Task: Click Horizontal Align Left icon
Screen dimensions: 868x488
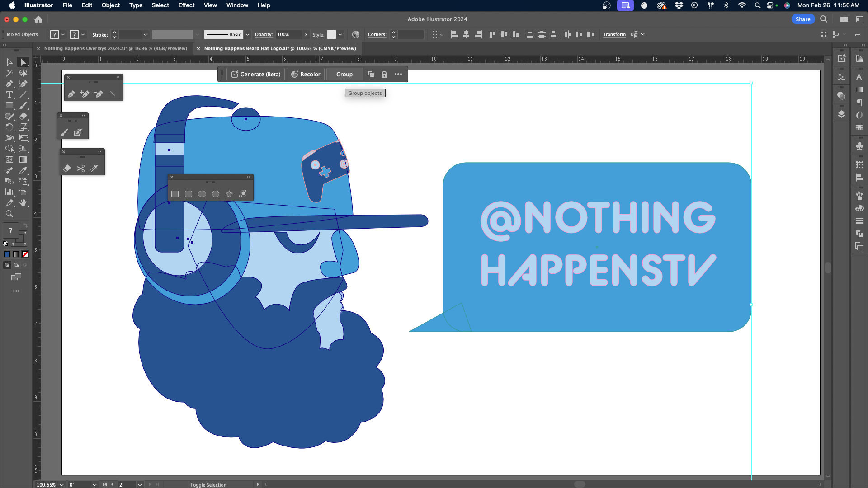Action: pyautogui.click(x=454, y=34)
